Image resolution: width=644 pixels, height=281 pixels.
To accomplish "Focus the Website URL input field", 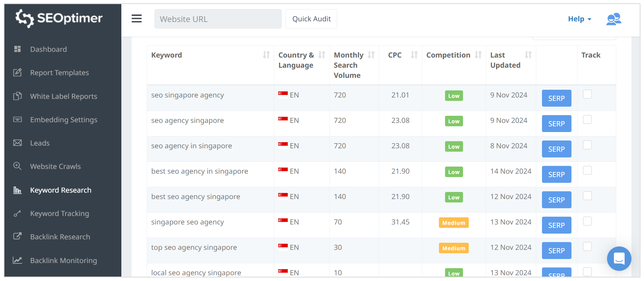I will point(218,19).
